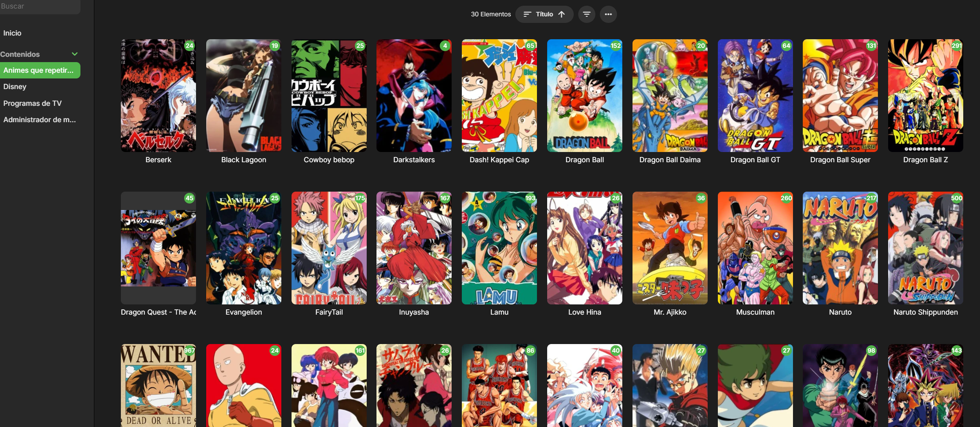
Task: Open the Lamu poster
Action: [x=499, y=248]
